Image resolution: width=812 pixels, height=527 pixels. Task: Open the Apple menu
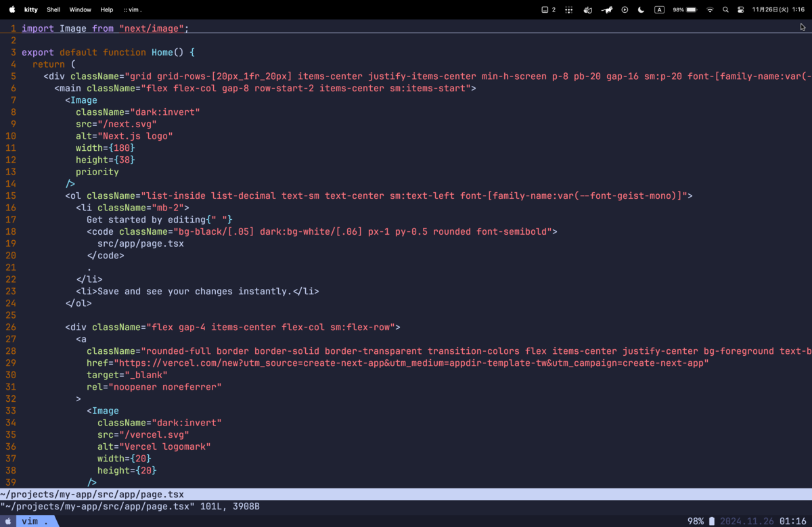pos(12,9)
